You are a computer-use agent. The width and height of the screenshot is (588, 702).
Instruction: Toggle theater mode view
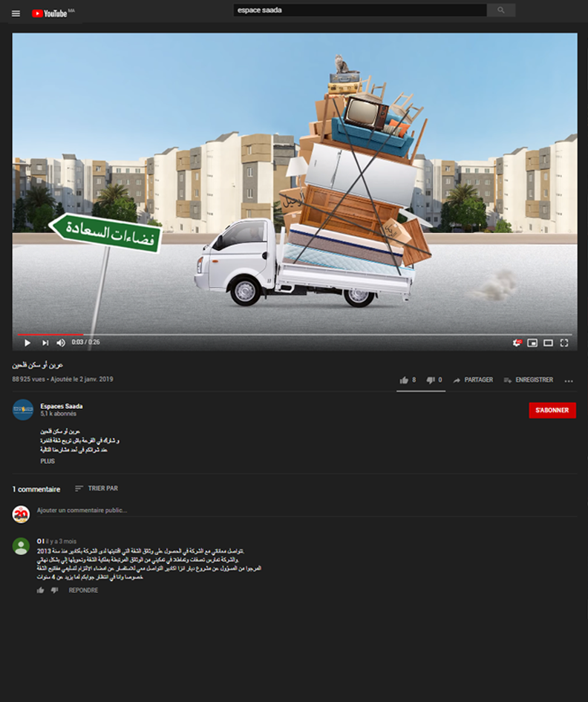(548, 343)
